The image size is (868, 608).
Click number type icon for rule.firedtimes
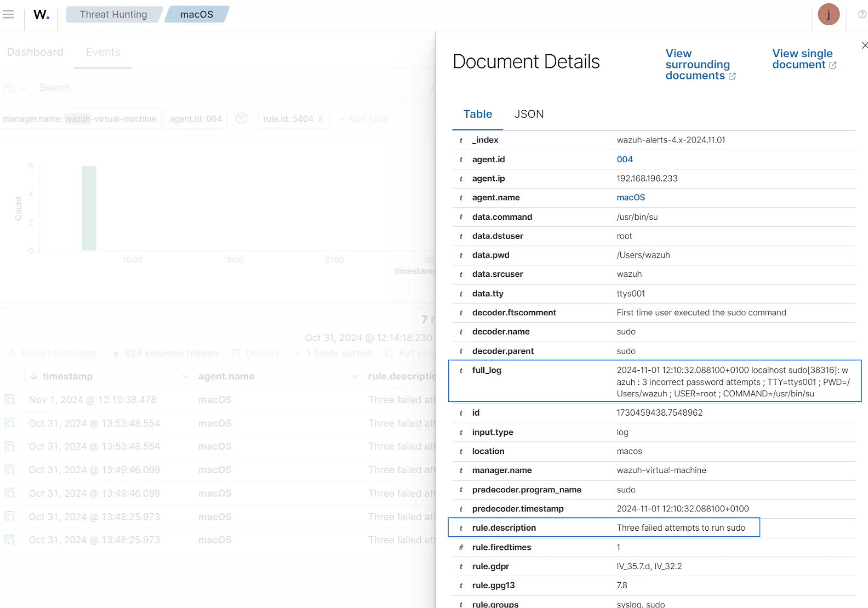point(461,548)
